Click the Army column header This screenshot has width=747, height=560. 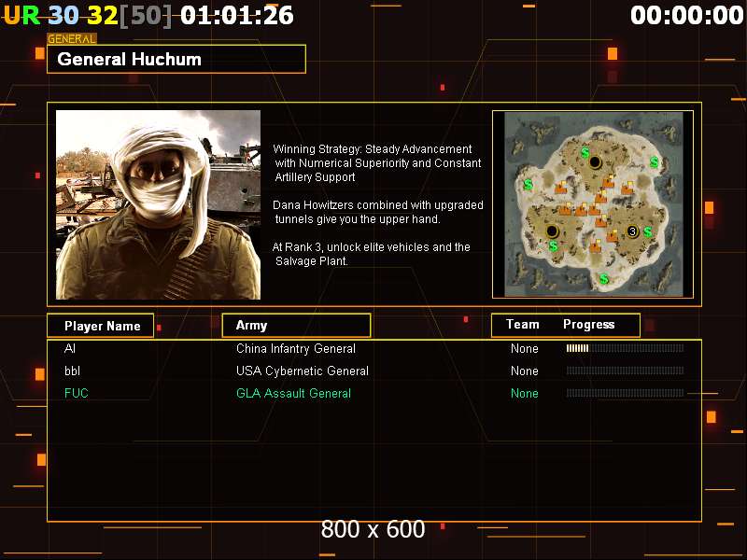[x=296, y=326]
